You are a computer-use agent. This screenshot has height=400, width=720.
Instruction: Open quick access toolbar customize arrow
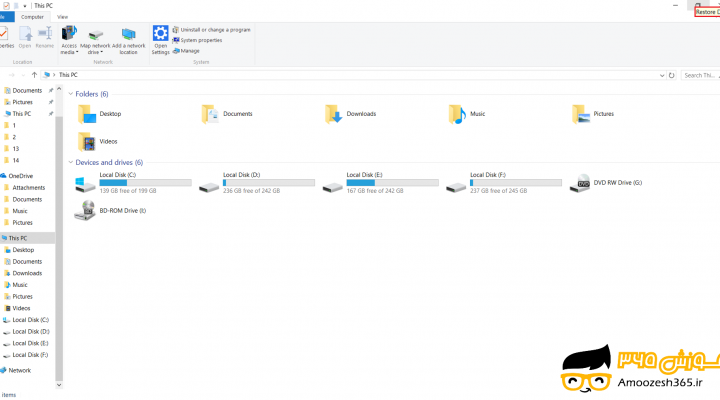click(x=25, y=6)
